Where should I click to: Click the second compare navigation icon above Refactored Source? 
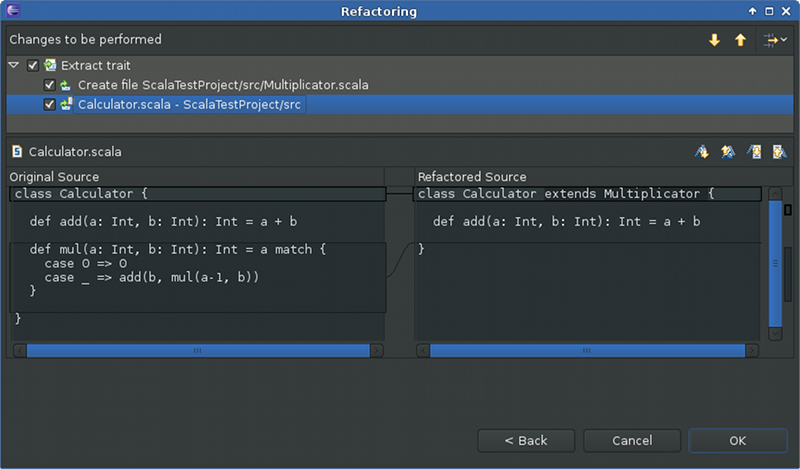[x=729, y=152]
